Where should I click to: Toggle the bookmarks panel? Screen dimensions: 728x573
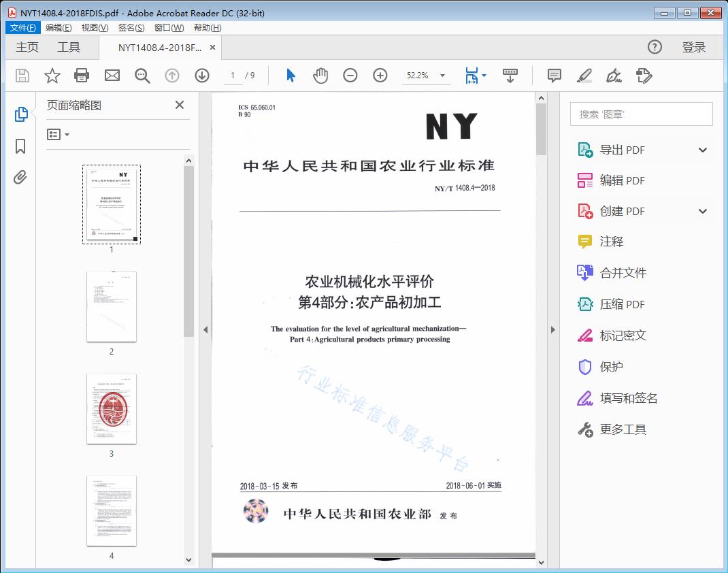[x=20, y=146]
